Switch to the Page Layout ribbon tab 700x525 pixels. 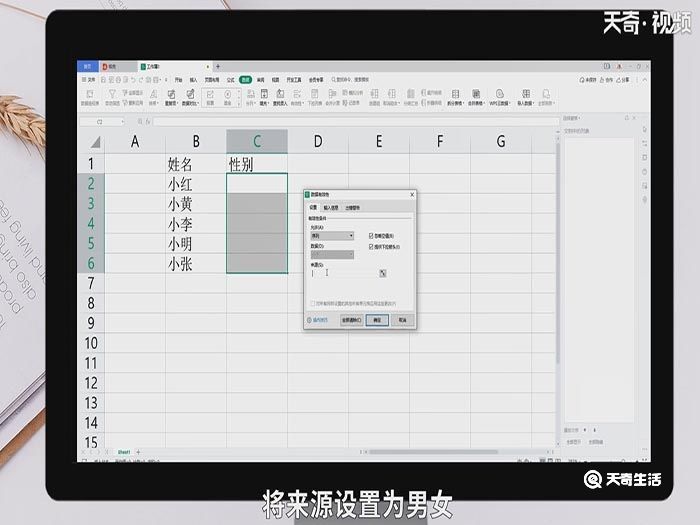click(x=212, y=79)
